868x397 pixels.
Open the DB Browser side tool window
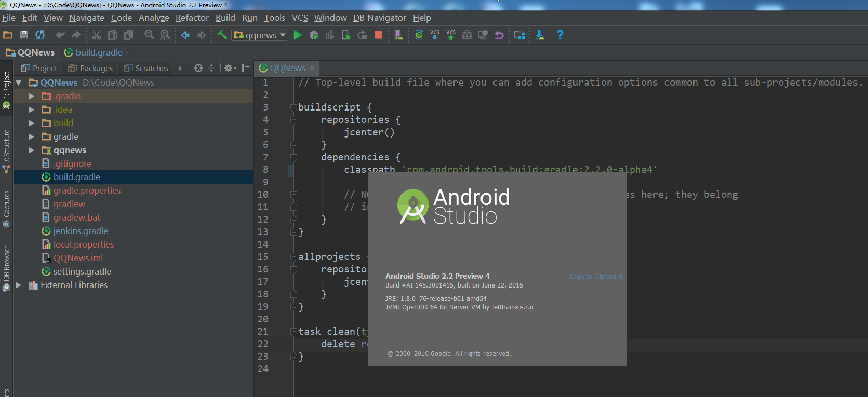[x=6, y=268]
